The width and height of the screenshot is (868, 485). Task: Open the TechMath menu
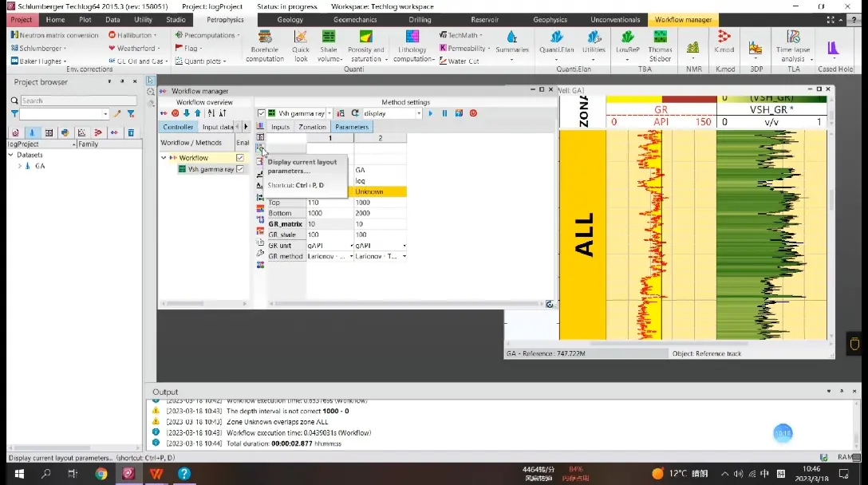point(461,35)
